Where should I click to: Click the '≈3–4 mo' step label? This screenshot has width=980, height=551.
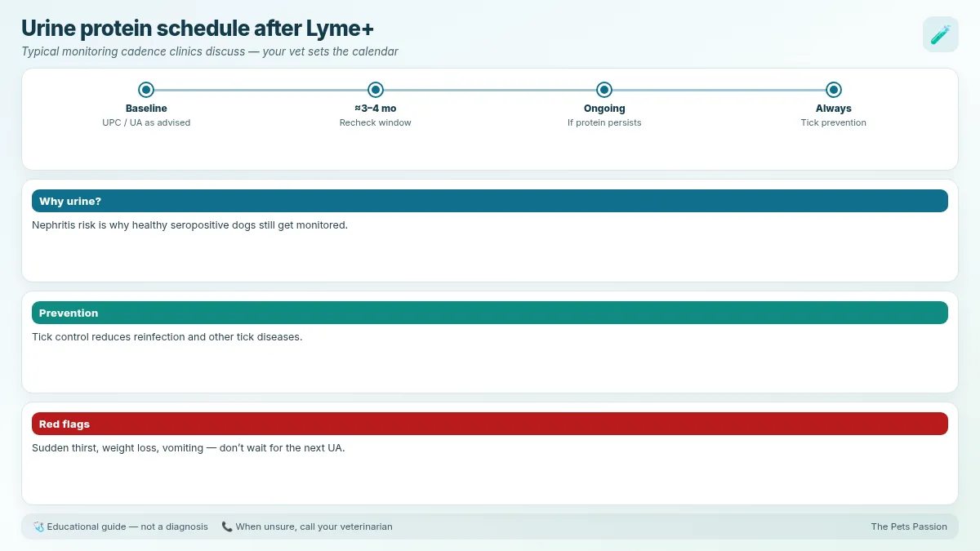point(376,109)
